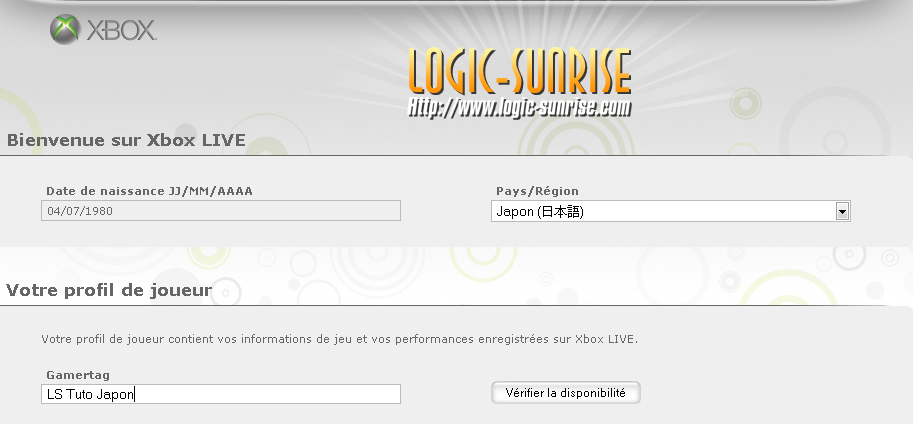Click the 'Bienvenue sur Xbox LIVE' heading

point(126,141)
